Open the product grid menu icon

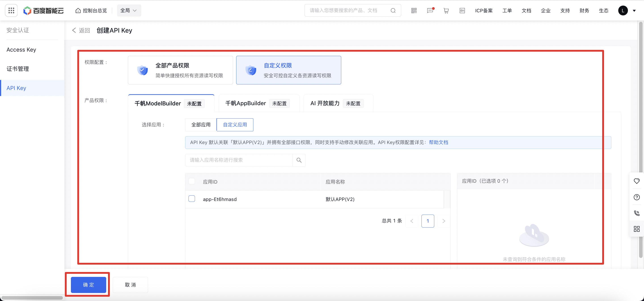coord(11,10)
